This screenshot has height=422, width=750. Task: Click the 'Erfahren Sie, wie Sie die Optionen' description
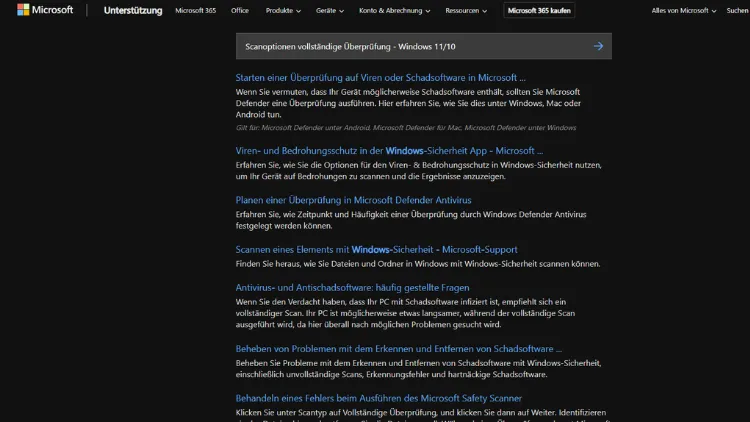click(x=418, y=171)
